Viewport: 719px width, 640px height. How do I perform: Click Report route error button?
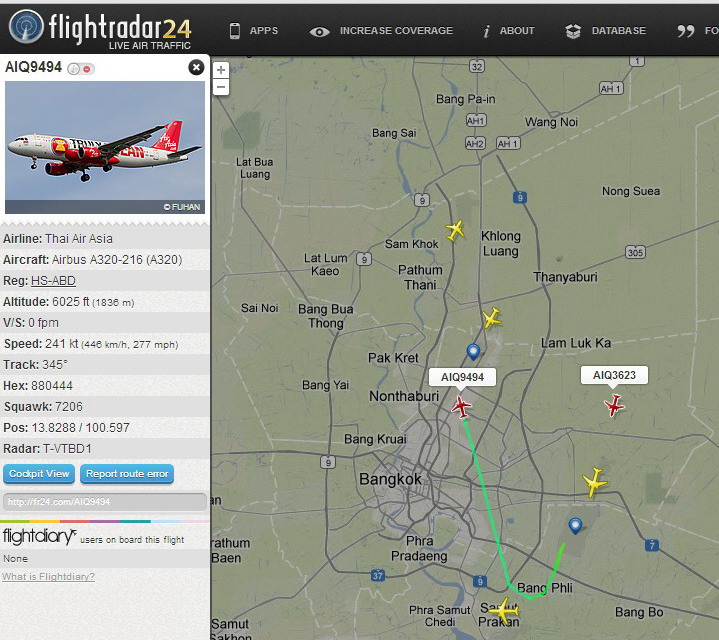click(127, 474)
